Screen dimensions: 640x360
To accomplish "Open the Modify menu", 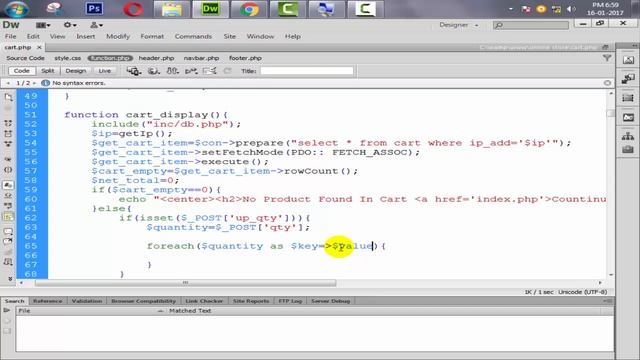I will pos(118,36).
